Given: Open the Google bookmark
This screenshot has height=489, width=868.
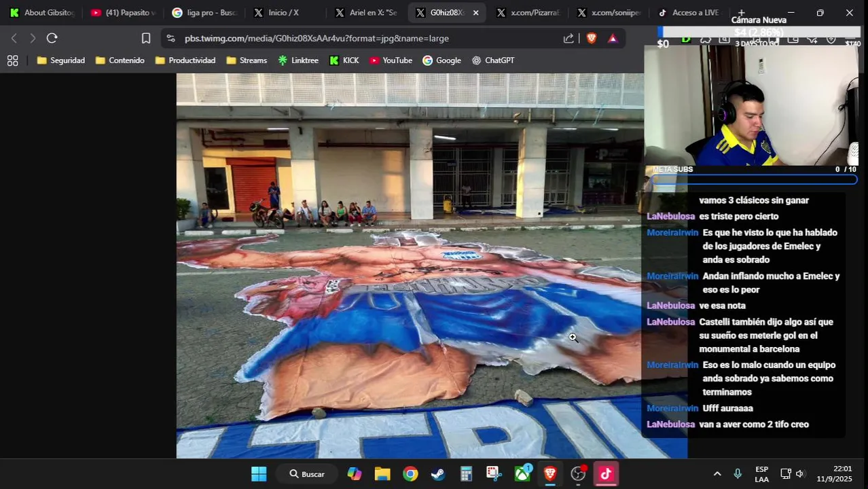Looking at the screenshot, I should 442,60.
